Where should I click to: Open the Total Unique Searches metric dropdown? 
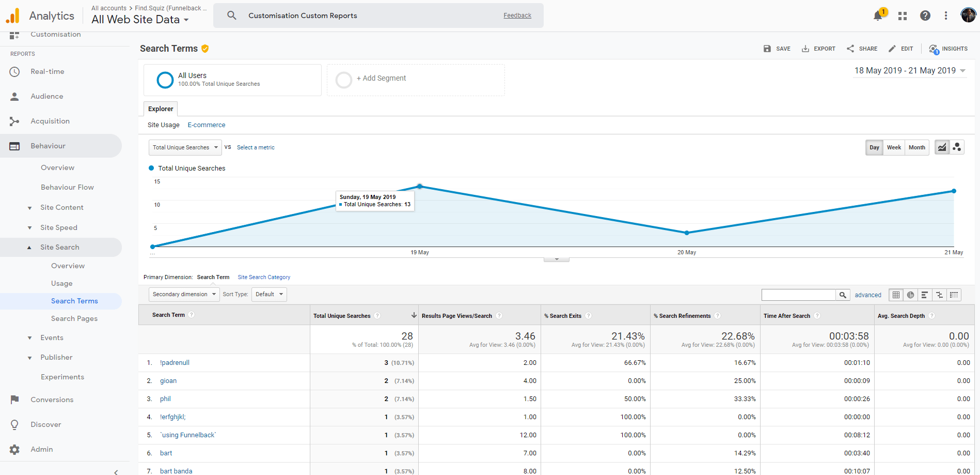point(185,147)
